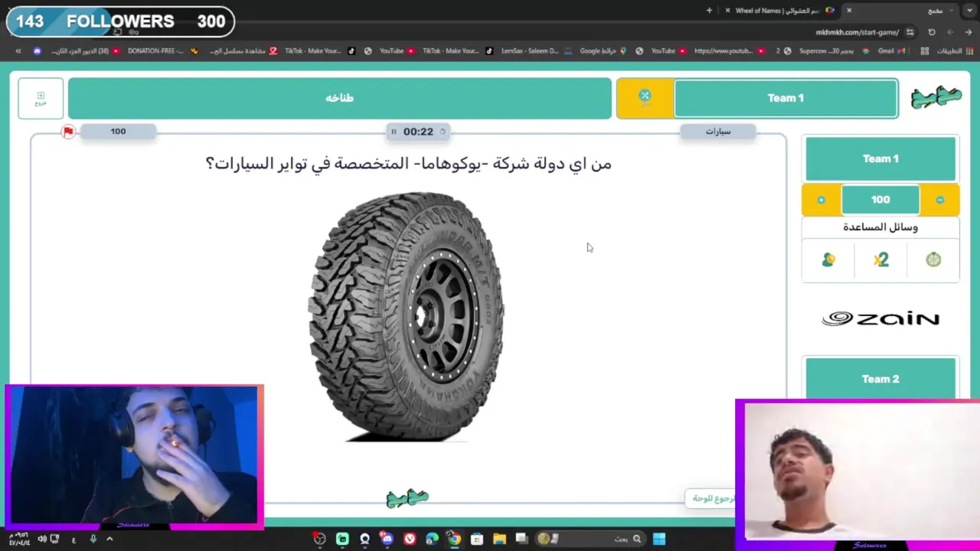Open Microsoft Store from taskbar

tap(477, 540)
